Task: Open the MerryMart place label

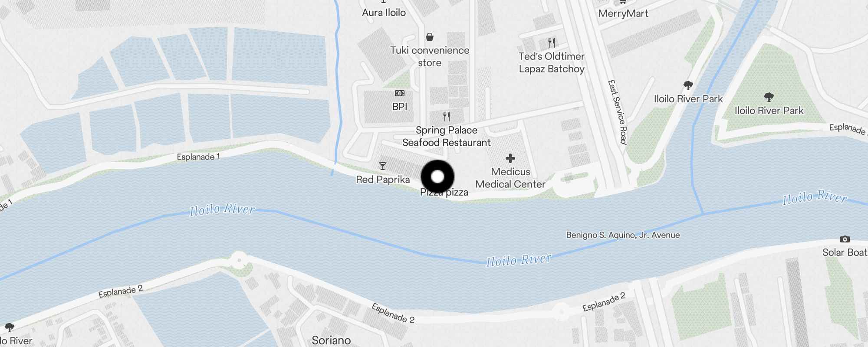Action: 623,13
